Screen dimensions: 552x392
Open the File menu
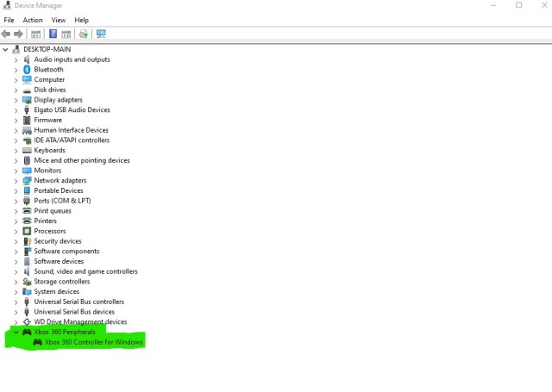[9, 20]
